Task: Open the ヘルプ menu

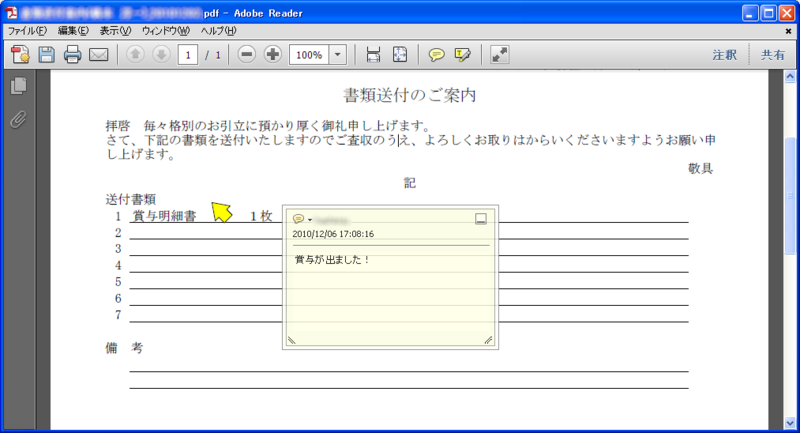Action: (218, 31)
